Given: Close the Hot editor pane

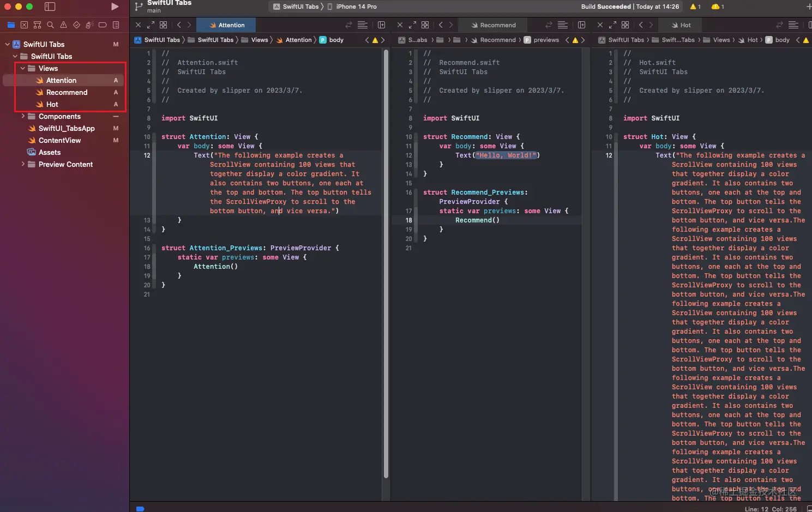Looking at the screenshot, I should coord(600,25).
